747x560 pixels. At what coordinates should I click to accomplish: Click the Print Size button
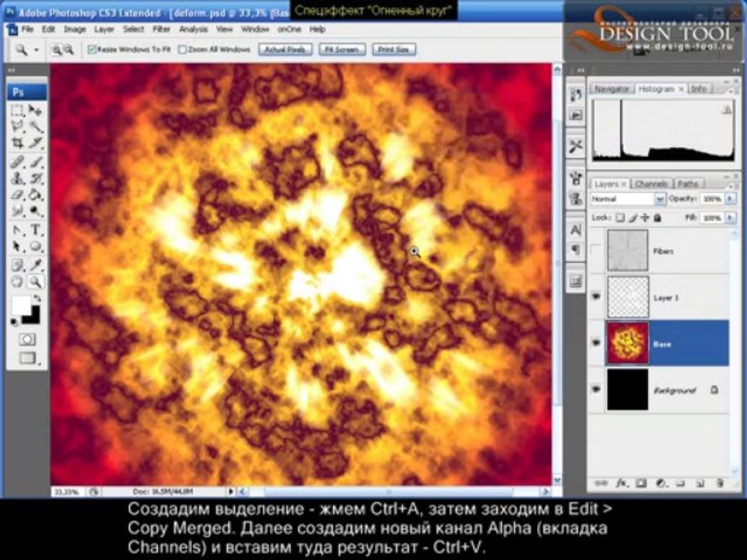(394, 50)
